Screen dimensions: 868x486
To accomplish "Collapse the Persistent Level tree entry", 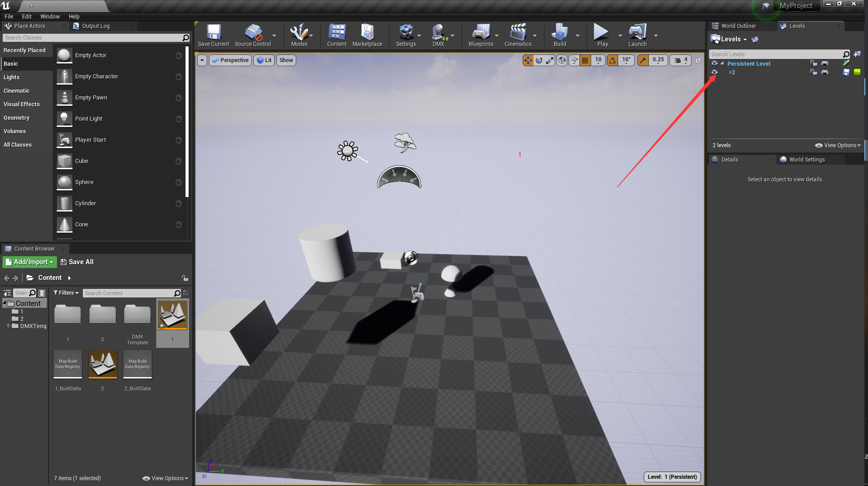I will (x=722, y=63).
